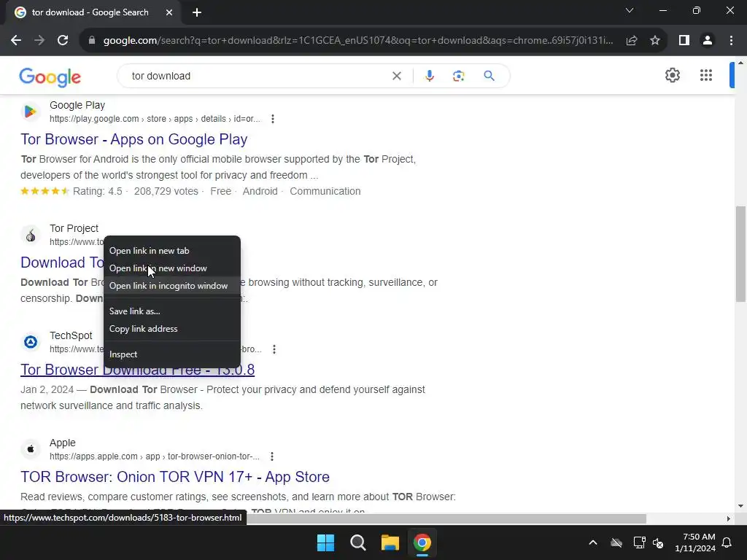Image resolution: width=747 pixels, height=560 pixels.
Task: Click 'Tor Project' site name text
Action: [74, 228]
